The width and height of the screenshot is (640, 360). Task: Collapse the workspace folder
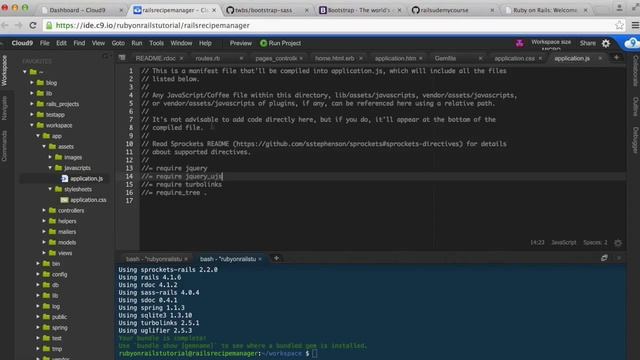click(32, 125)
